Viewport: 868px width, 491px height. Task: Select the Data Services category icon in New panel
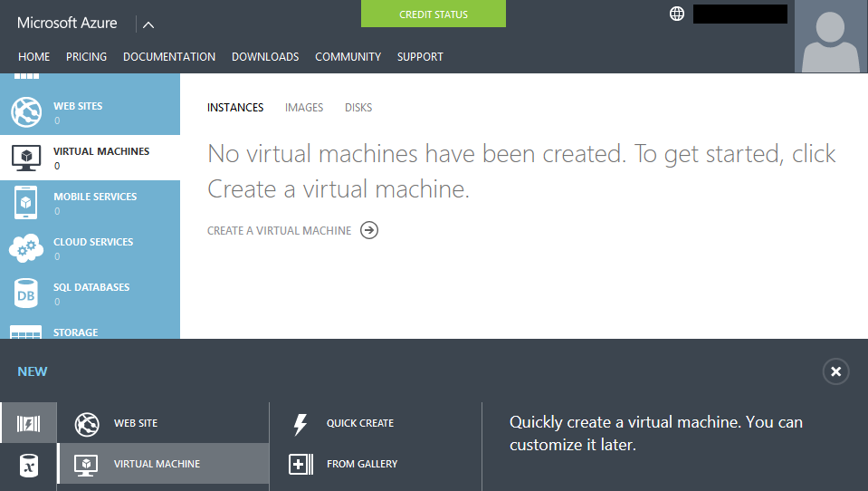point(28,466)
